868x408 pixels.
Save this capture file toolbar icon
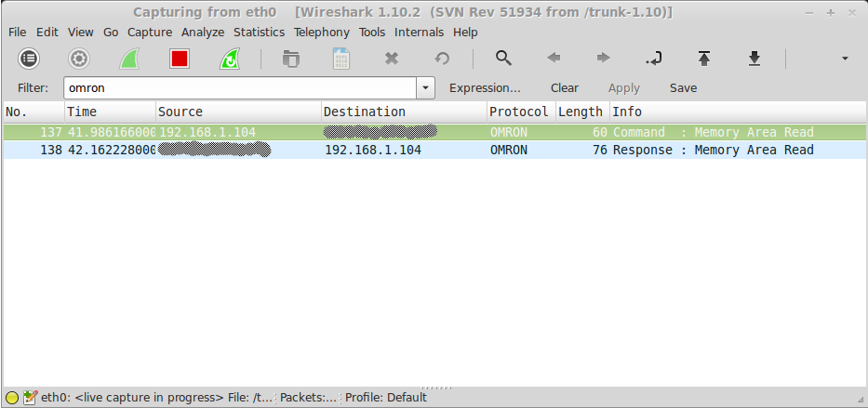[x=341, y=58]
